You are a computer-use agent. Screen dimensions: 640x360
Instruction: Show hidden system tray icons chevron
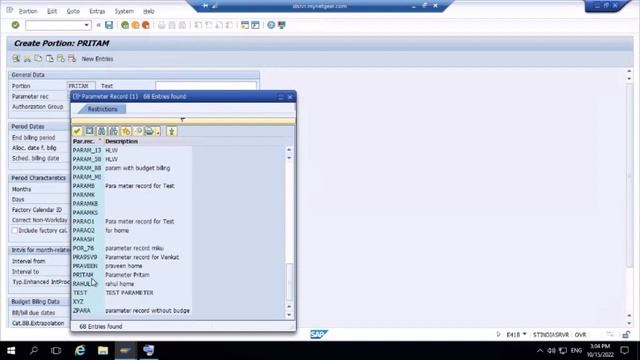coord(540,351)
